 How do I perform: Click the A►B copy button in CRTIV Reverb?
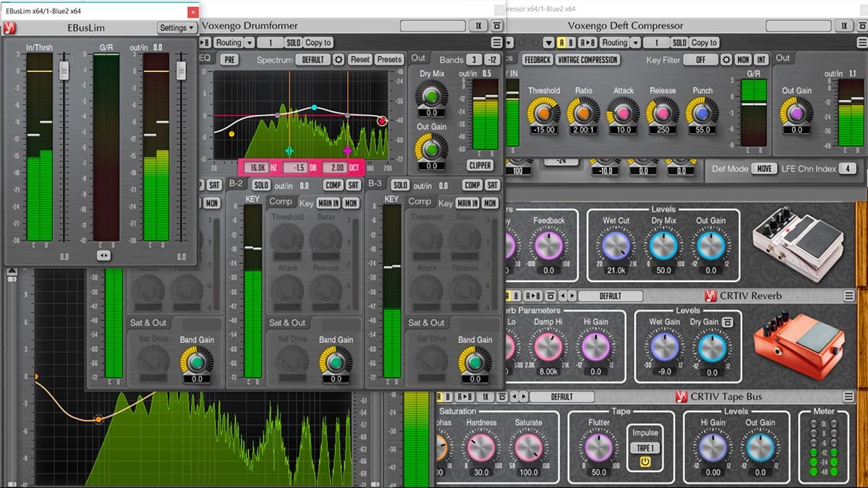pyautogui.click(x=533, y=296)
